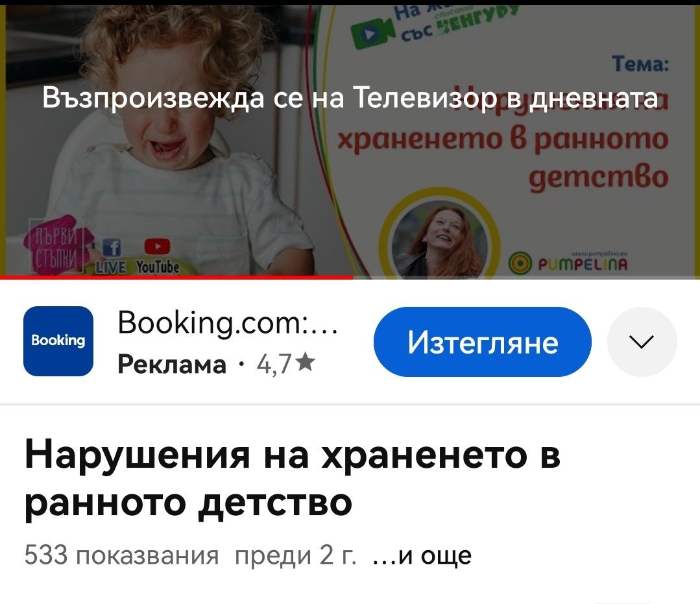Tap the Реклама ad label
This screenshot has height=604, width=700.
[x=172, y=364]
